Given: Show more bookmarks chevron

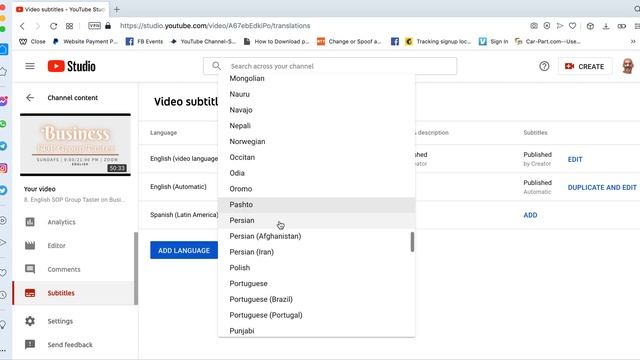Looking at the screenshot, I should 633,42.
